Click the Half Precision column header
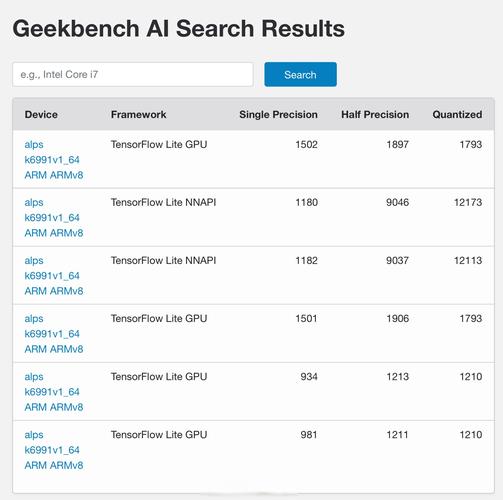This screenshot has height=500, width=503. (x=375, y=114)
